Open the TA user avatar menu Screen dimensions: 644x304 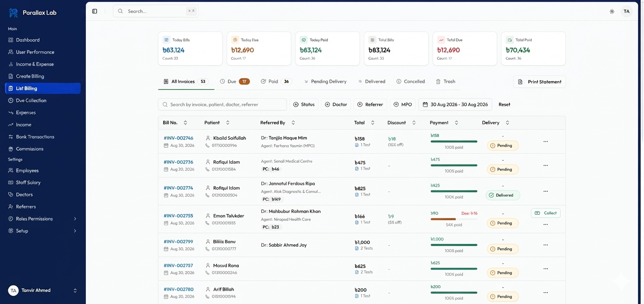point(626,11)
